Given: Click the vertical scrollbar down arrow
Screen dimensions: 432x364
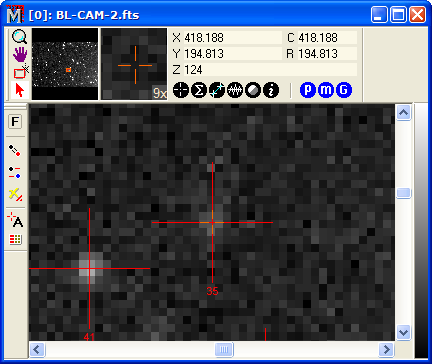Looking at the screenshot, I should pyautogui.click(x=403, y=332).
